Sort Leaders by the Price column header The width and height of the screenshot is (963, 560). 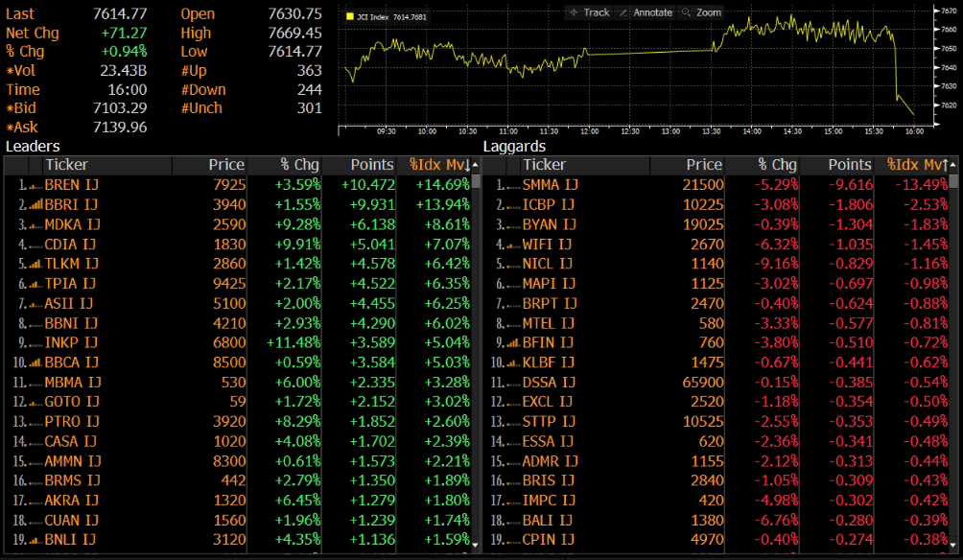(209, 165)
